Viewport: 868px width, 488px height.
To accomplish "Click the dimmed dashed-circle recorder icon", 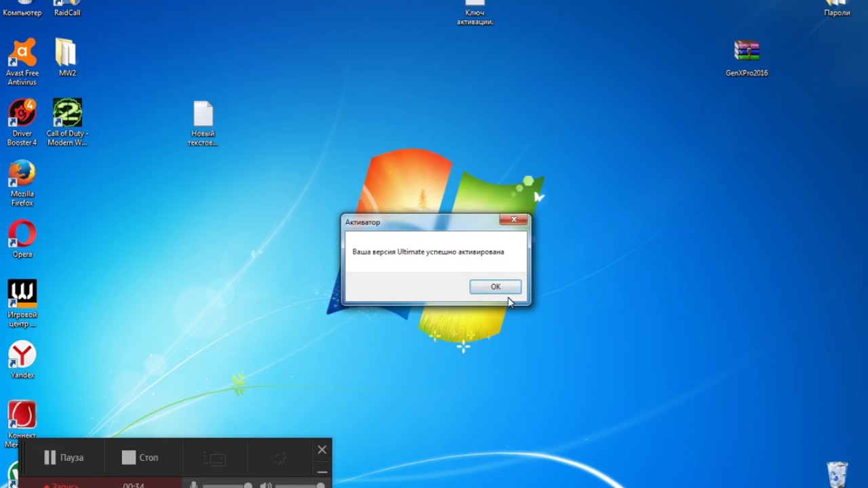I will [280, 458].
